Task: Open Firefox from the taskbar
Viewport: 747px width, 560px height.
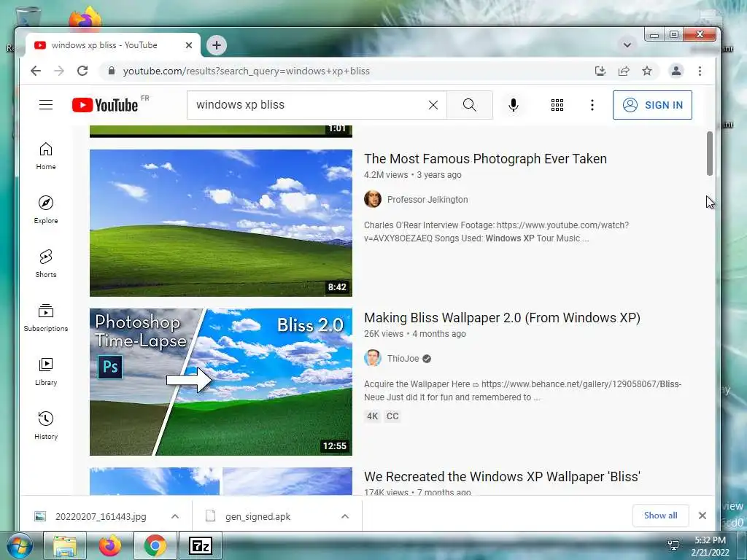Action: [110, 545]
